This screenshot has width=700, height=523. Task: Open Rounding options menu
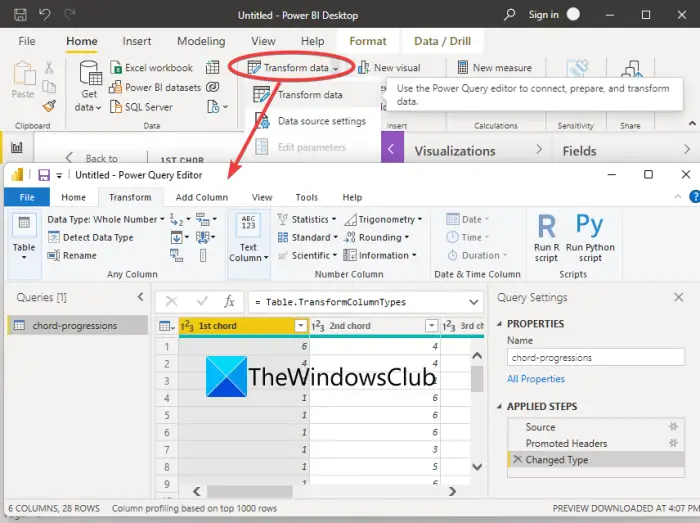point(377,237)
